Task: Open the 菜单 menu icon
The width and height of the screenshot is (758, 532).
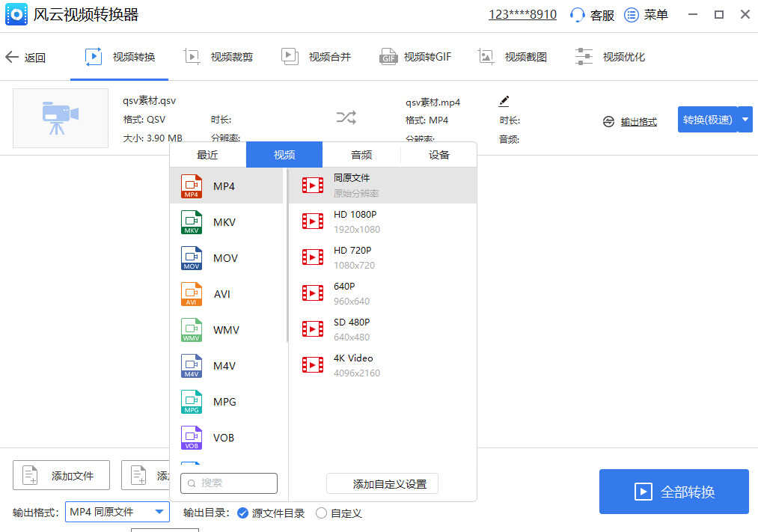Action: point(632,14)
